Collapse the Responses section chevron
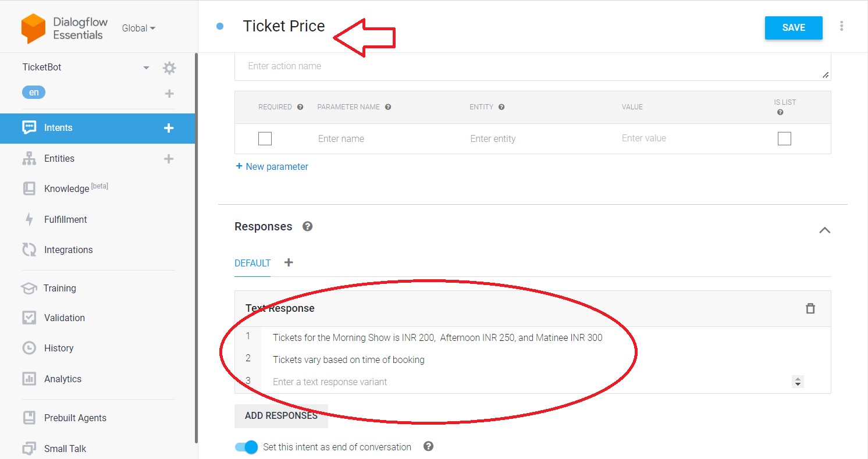The image size is (868, 459). pyautogui.click(x=824, y=230)
